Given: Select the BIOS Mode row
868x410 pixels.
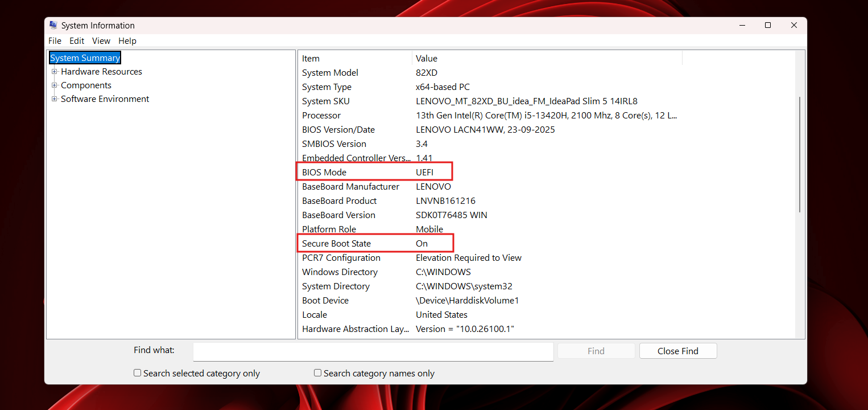Looking at the screenshot, I should click(341, 172).
